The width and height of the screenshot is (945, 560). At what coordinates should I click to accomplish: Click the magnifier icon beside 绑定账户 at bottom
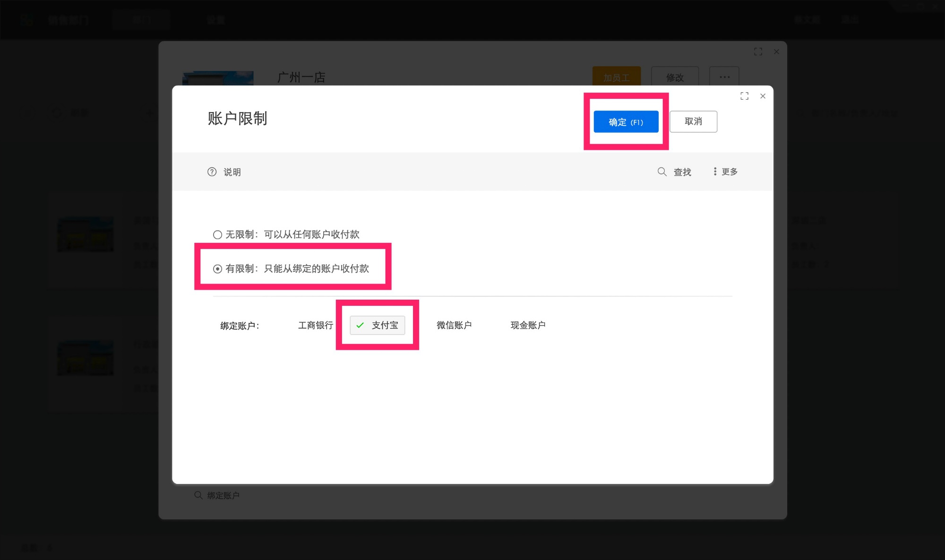pyautogui.click(x=198, y=495)
